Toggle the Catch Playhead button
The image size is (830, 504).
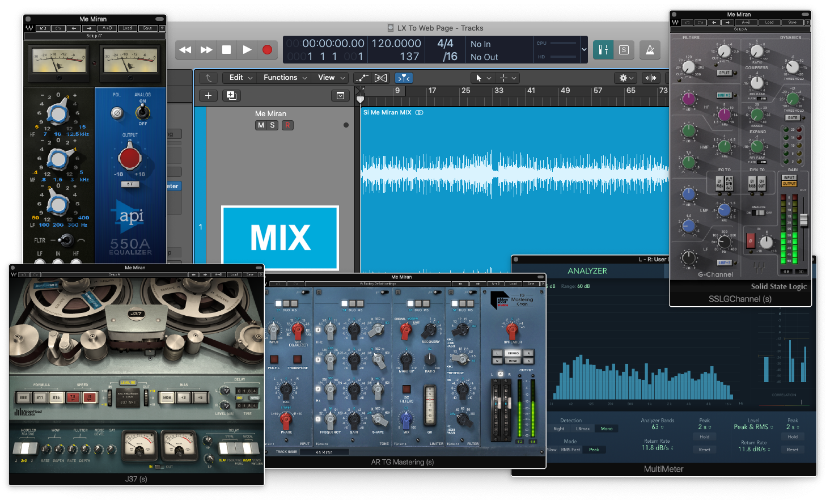pyautogui.click(x=404, y=78)
